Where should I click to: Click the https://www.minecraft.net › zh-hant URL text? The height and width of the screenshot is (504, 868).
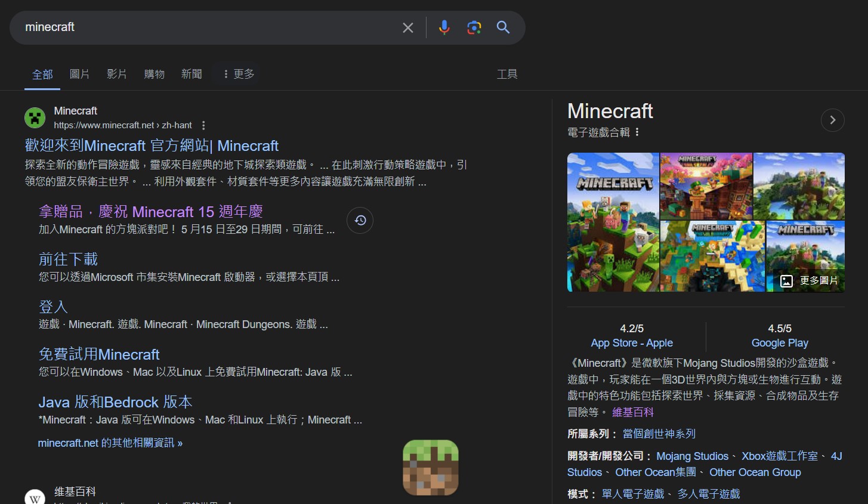click(123, 125)
